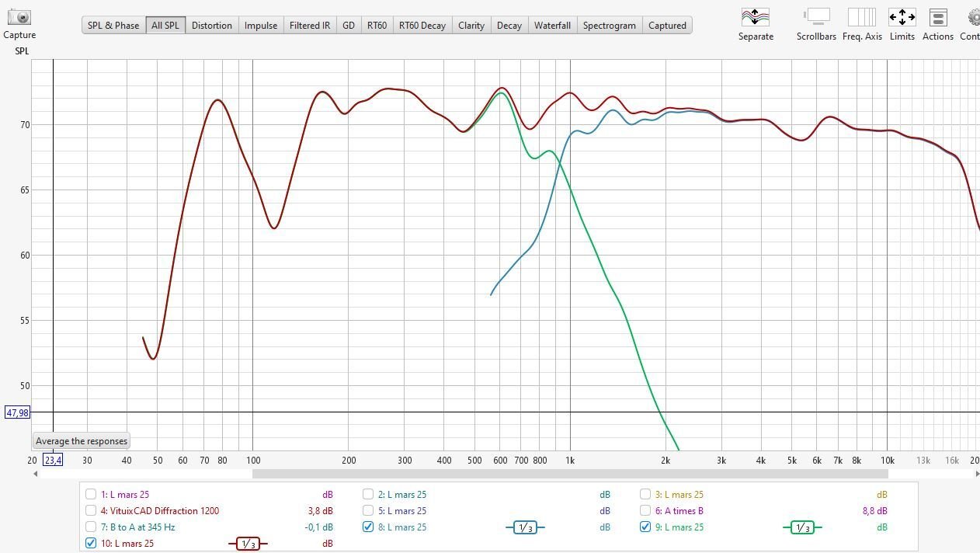
Task: Enable trace 7: B to A at 345 Hz
Action: [x=91, y=527]
